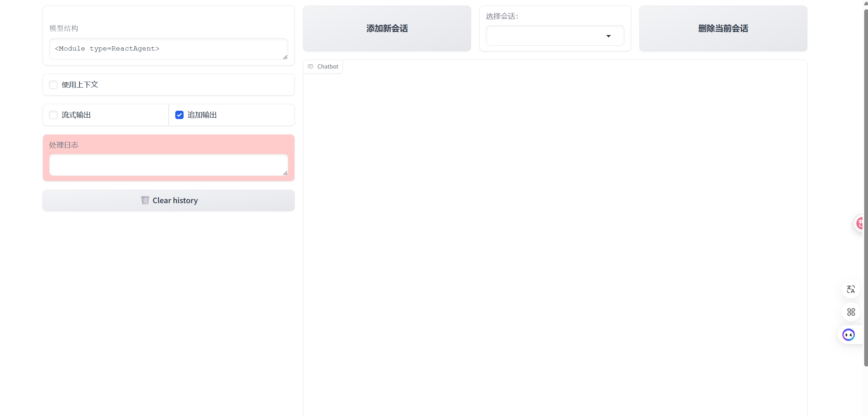Click the 添加新会话 button
868x416 pixels.
387,28
